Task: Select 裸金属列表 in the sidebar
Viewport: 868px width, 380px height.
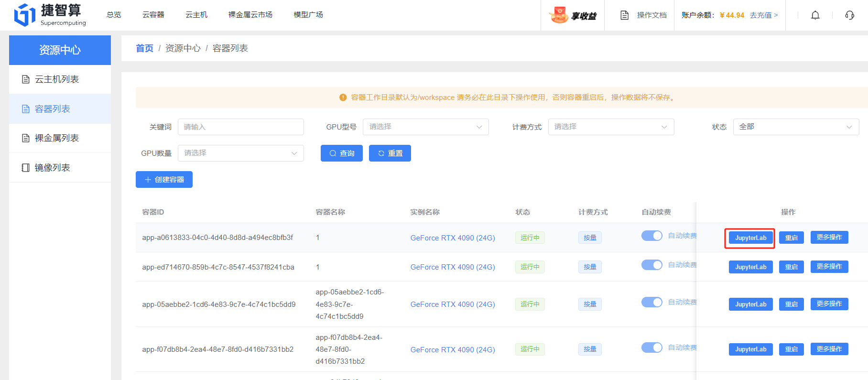Action: pyautogui.click(x=60, y=138)
